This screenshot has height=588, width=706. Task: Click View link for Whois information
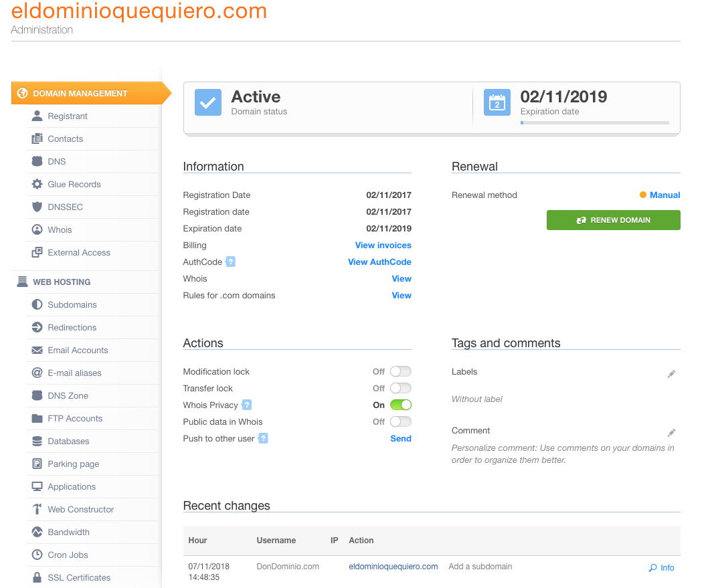point(402,278)
